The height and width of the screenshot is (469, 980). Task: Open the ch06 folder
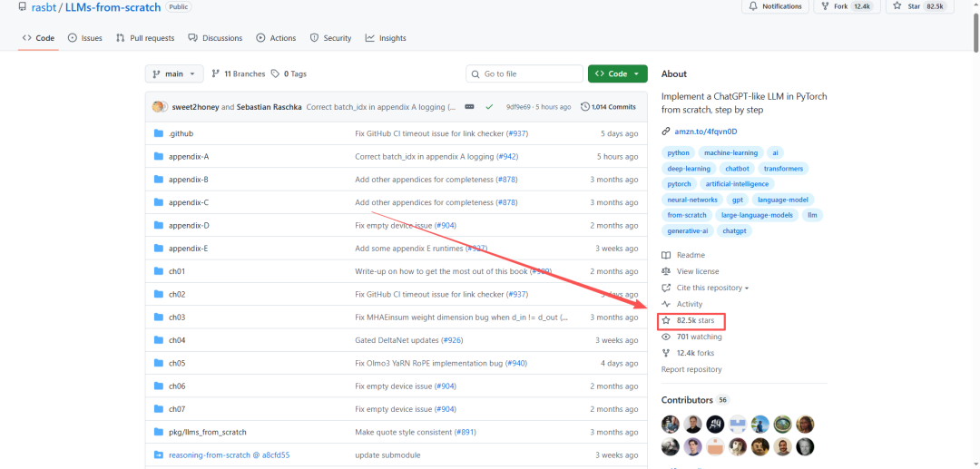click(x=177, y=386)
